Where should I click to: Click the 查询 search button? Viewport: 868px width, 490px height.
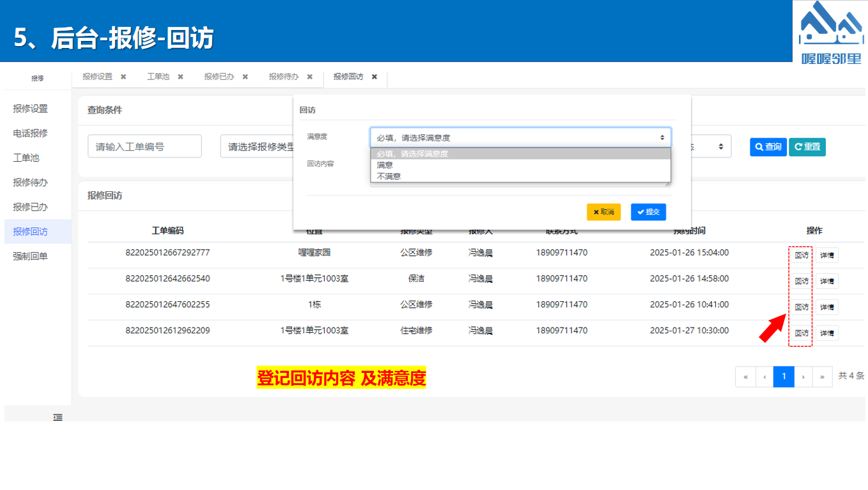(x=768, y=146)
